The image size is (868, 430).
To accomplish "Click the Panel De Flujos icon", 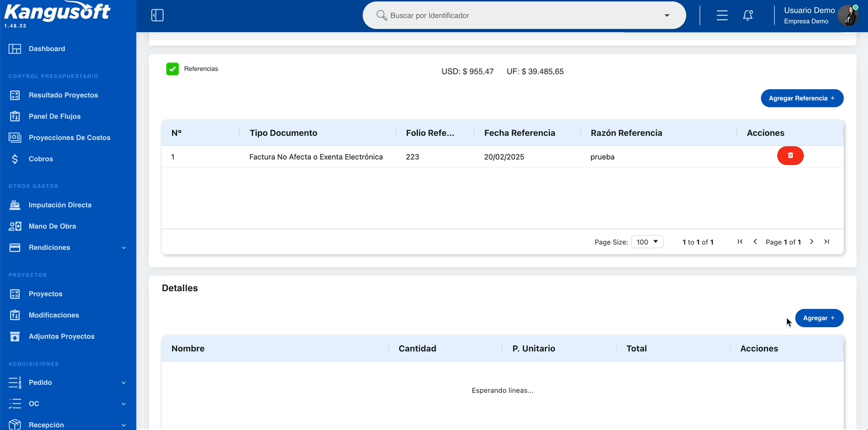I will (15, 116).
